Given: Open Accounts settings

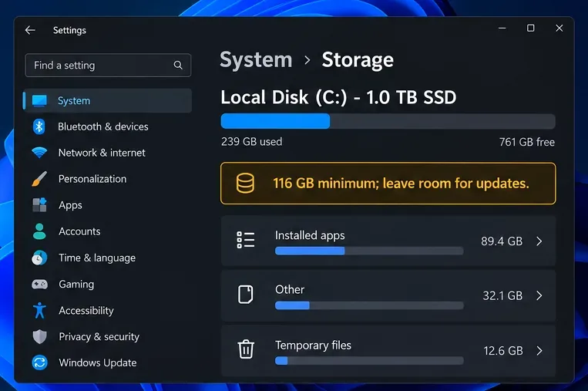Looking at the screenshot, I should (108, 231).
